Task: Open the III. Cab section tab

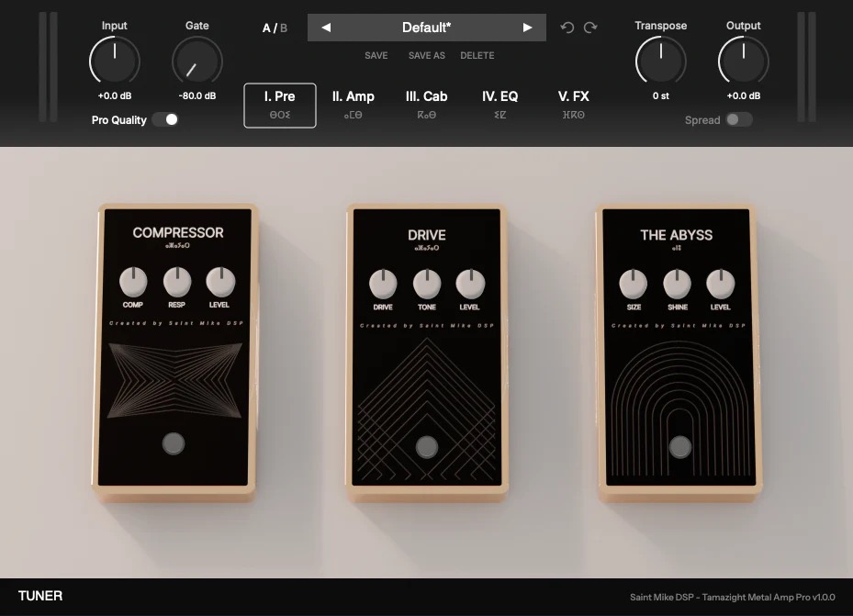Action: click(426, 105)
